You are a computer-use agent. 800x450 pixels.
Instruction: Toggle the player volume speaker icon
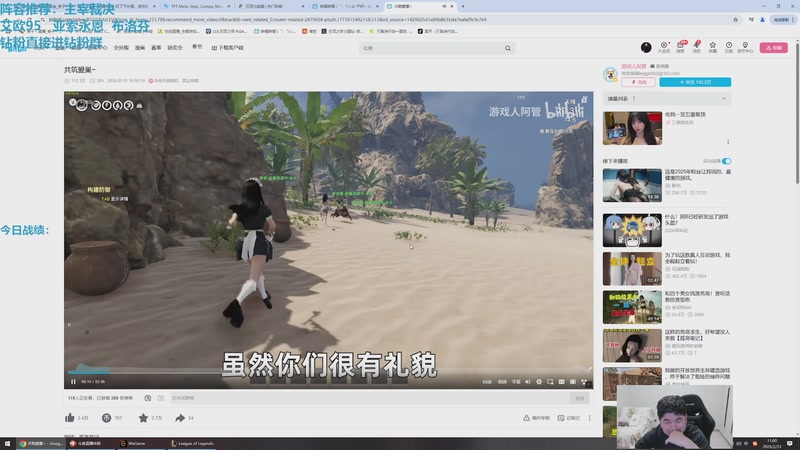[x=528, y=382]
